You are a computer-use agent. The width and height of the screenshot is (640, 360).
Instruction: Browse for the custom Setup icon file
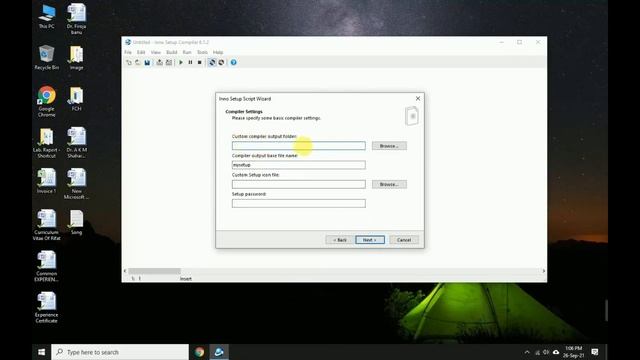click(x=389, y=184)
